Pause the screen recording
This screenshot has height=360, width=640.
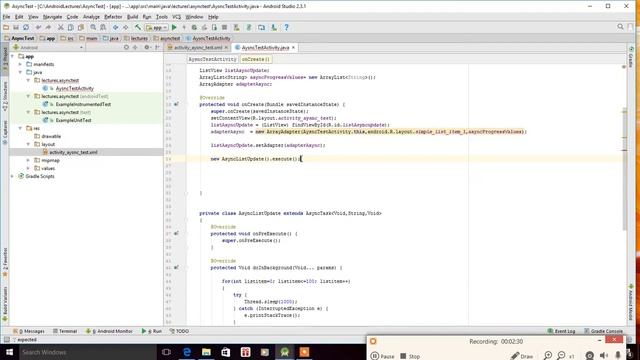coord(382,356)
